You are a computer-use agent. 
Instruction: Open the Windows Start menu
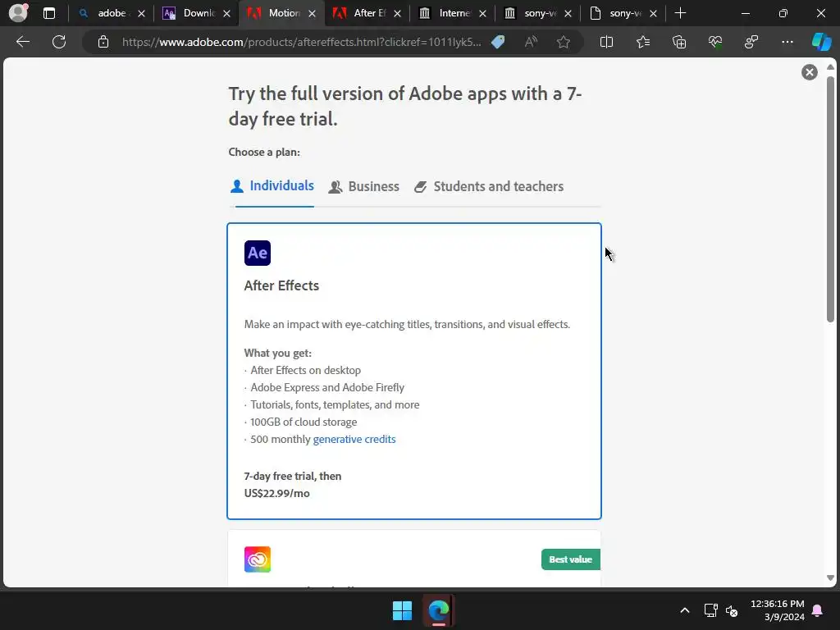coord(402,610)
